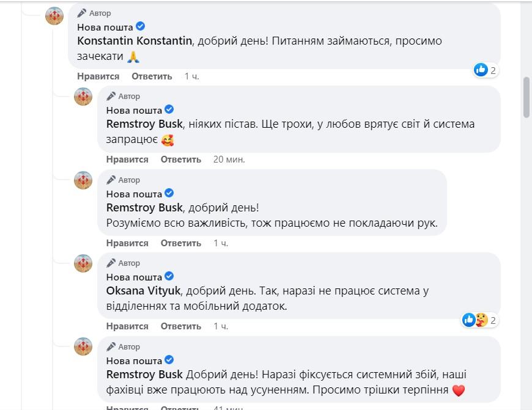Click avatar next to the 'ніяких пістав' comment
The height and width of the screenshot is (410, 532).
pos(83,97)
